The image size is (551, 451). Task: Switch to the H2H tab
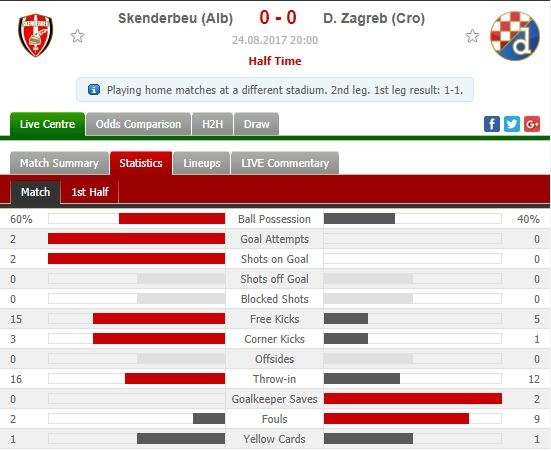pyautogui.click(x=212, y=124)
